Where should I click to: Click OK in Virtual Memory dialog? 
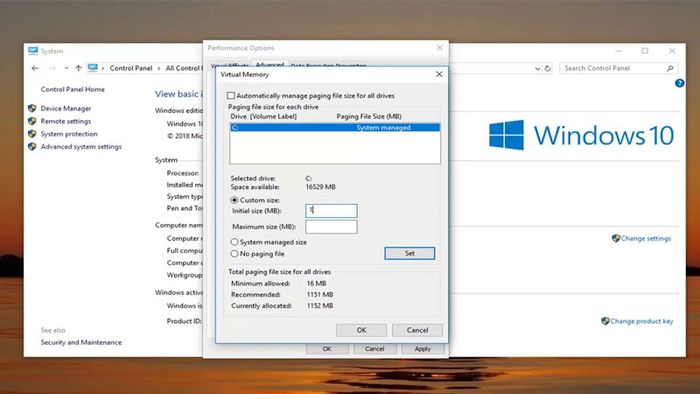coord(361,330)
